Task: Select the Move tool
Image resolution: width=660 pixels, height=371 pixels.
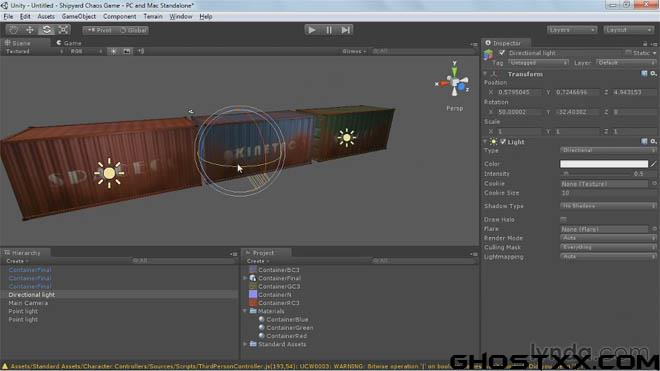Action: 30,30
